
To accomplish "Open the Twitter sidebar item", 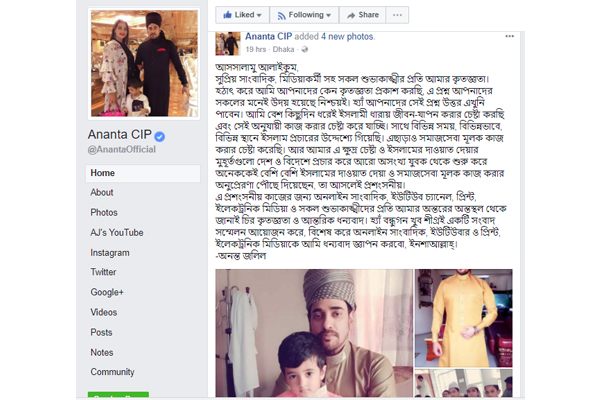I will [x=103, y=272].
